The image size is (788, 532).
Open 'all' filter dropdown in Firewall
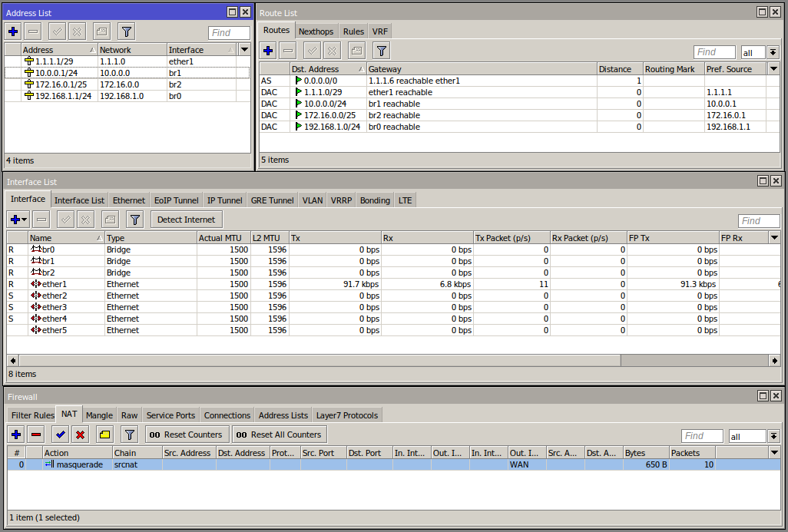774,436
